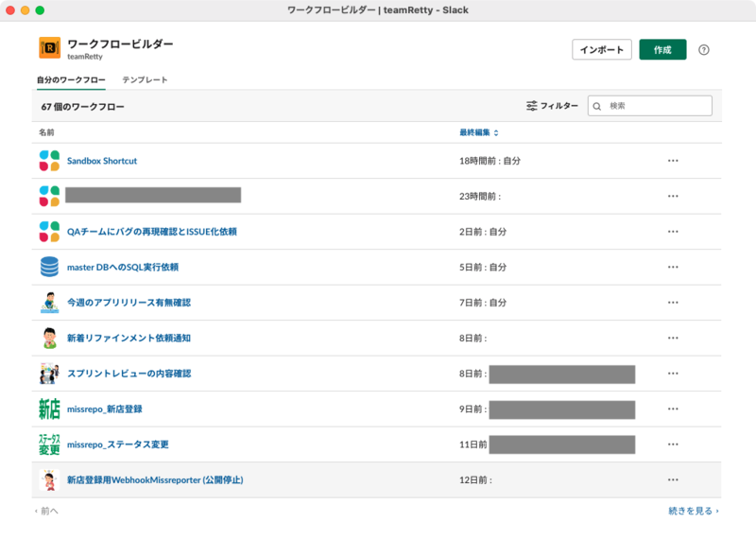Screen dimensions: 756x557
Task: Open missrepo_ステータス変更 workflow
Action: (117, 444)
